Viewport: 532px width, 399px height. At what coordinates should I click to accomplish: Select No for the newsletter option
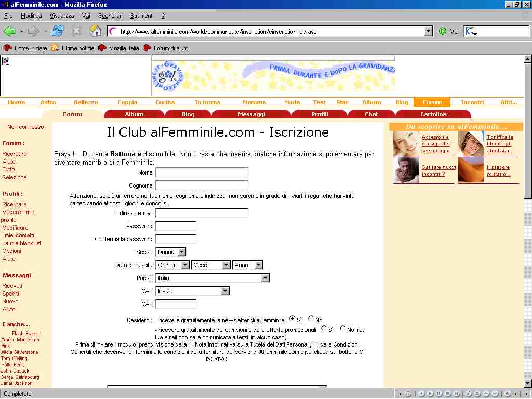pos(311,318)
